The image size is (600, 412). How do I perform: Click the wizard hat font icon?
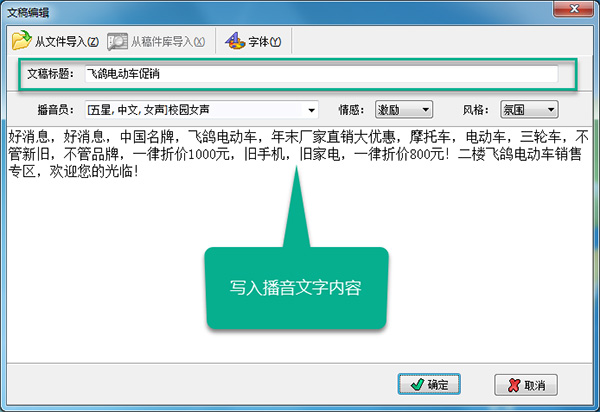235,41
